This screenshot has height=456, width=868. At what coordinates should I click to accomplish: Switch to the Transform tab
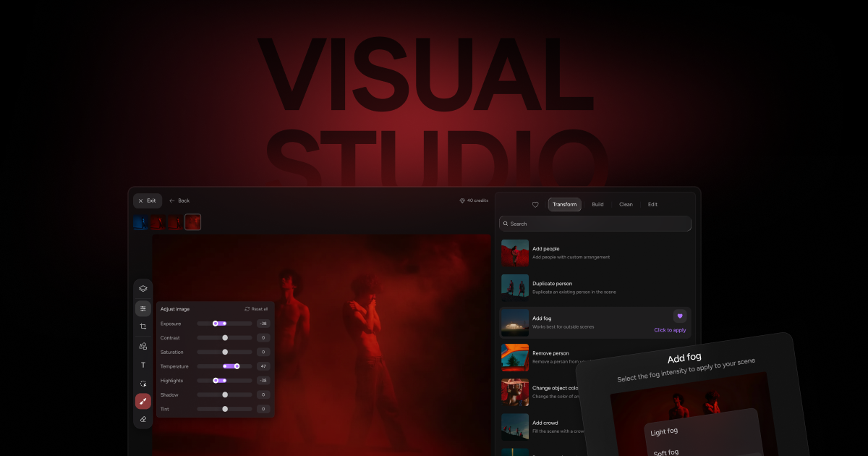coord(565,205)
